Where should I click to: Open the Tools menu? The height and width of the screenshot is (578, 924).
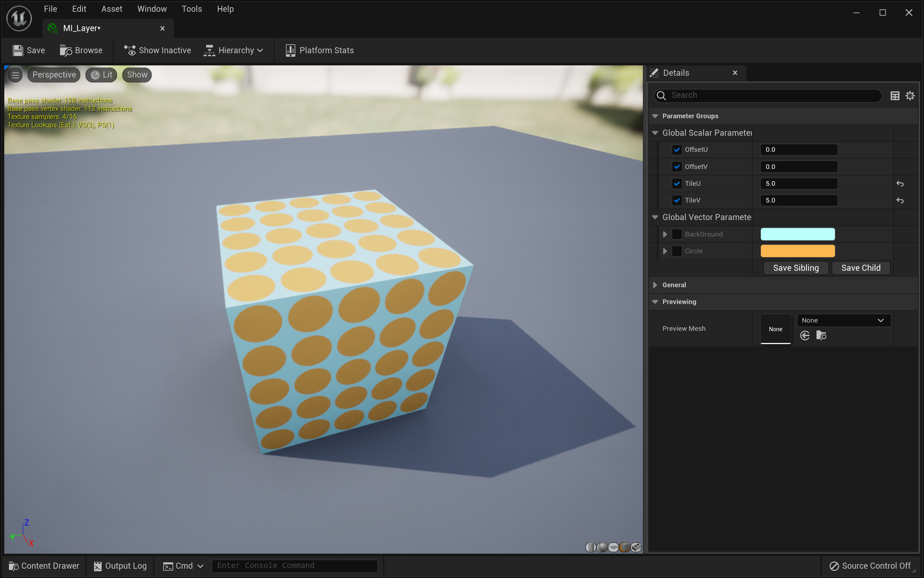coord(191,9)
